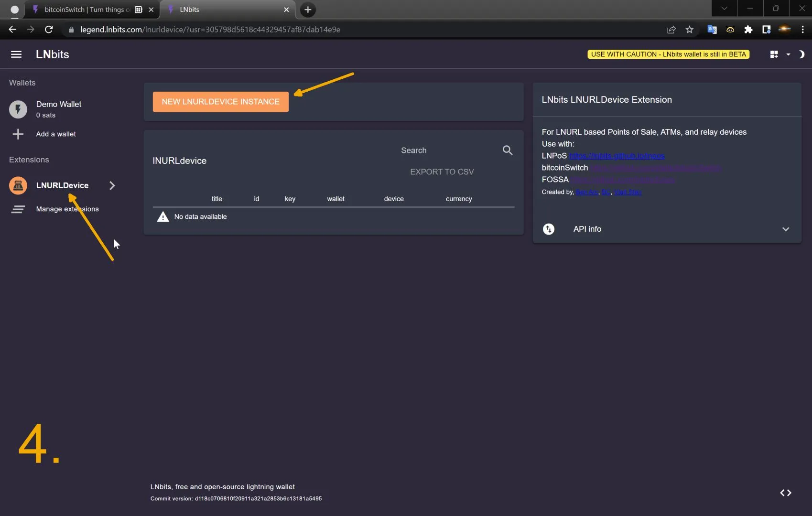This screenshot has width=812, height=516.
Task: Expand the LNURLDevice chevron arrow
Action: pos(112,185)
